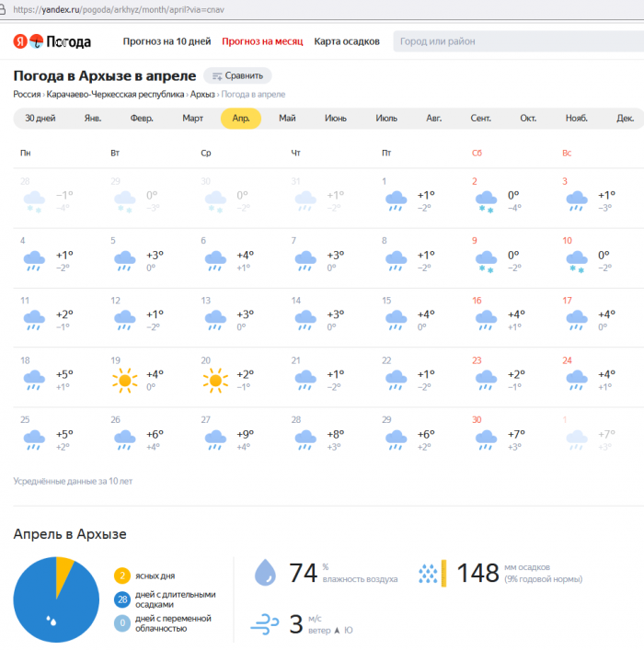Click the Архыз breadcrumb link
The width and height of the screenshot is (644, 650).
(202, 95)
